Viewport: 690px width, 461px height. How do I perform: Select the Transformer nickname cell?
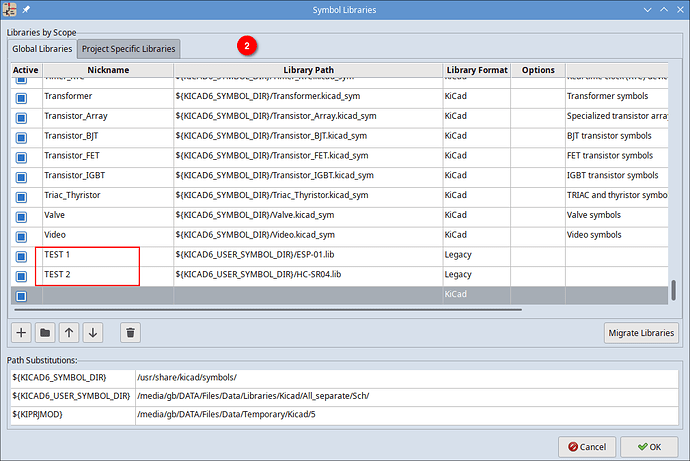(x=108, y=97)
